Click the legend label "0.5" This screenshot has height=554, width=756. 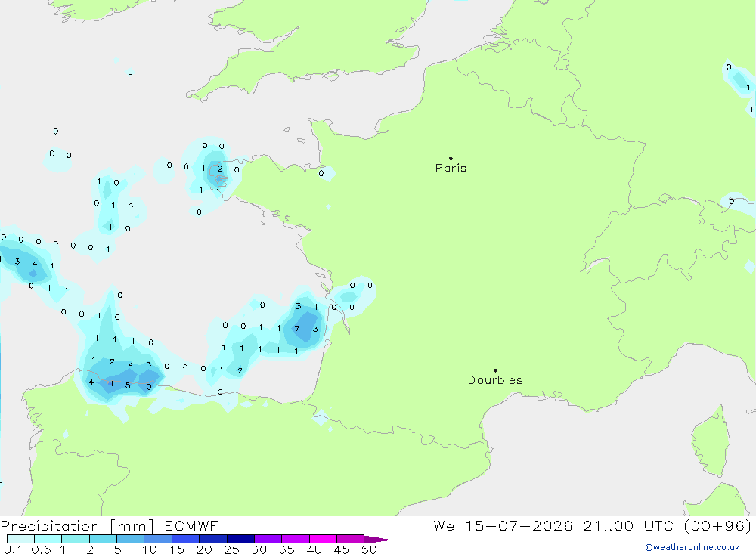point(41,549)
